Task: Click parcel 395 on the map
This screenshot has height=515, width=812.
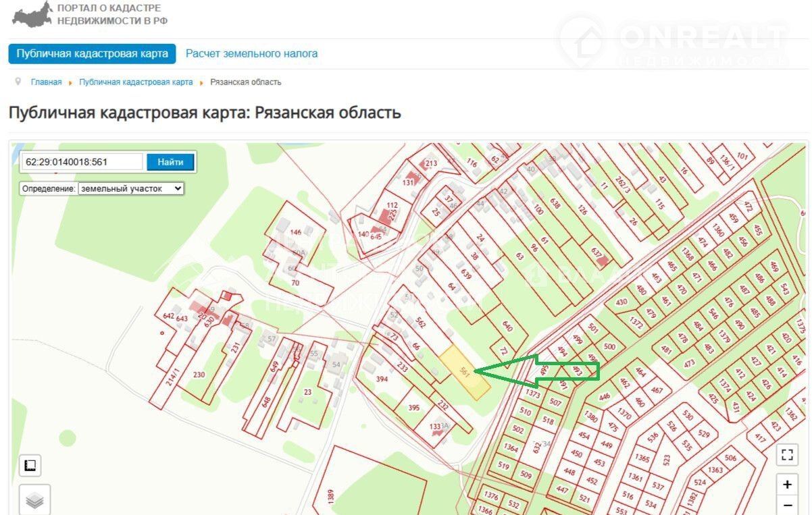Action: (x=413, y=409)
